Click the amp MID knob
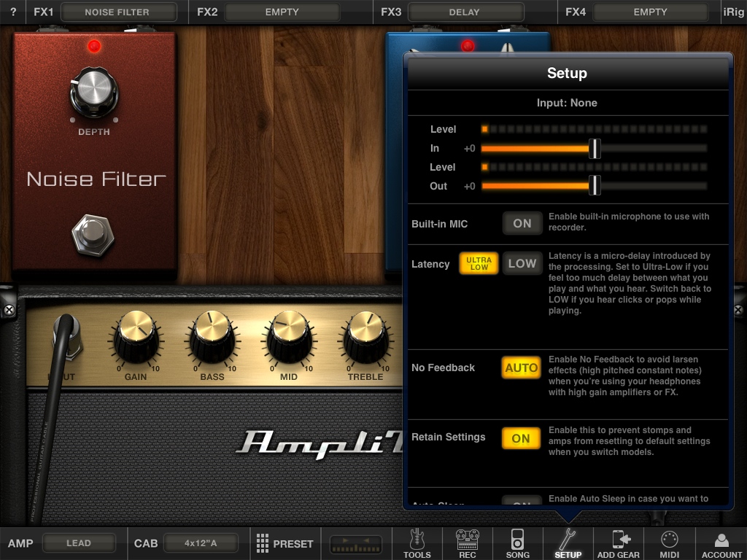 pyautogui.click(x=289, y=337)
